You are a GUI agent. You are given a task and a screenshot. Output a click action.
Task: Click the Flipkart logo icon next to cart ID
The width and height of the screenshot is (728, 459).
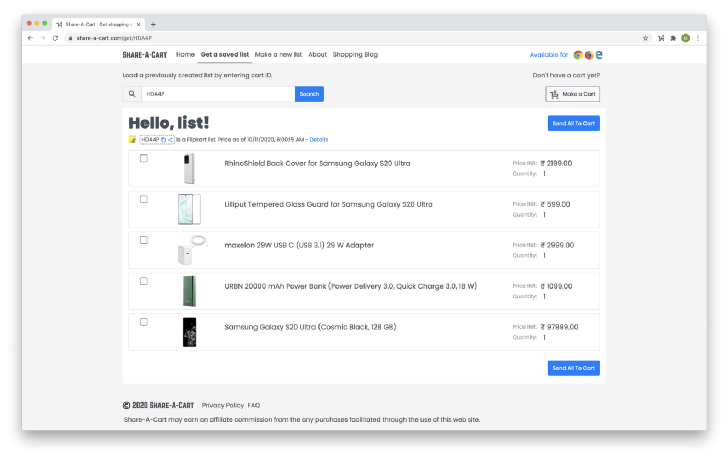tap(132, 139)
